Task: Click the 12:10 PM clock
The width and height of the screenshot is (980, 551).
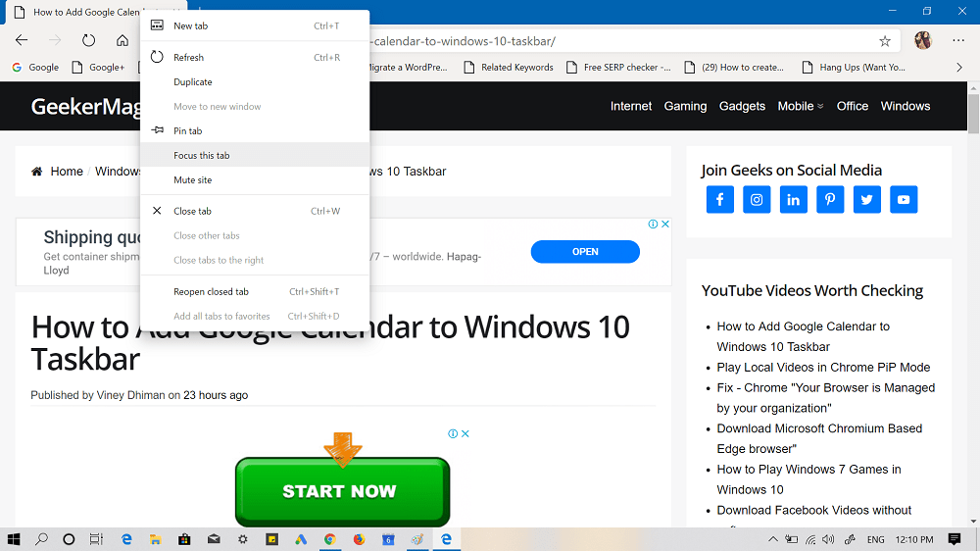Action: pos(914,539)
